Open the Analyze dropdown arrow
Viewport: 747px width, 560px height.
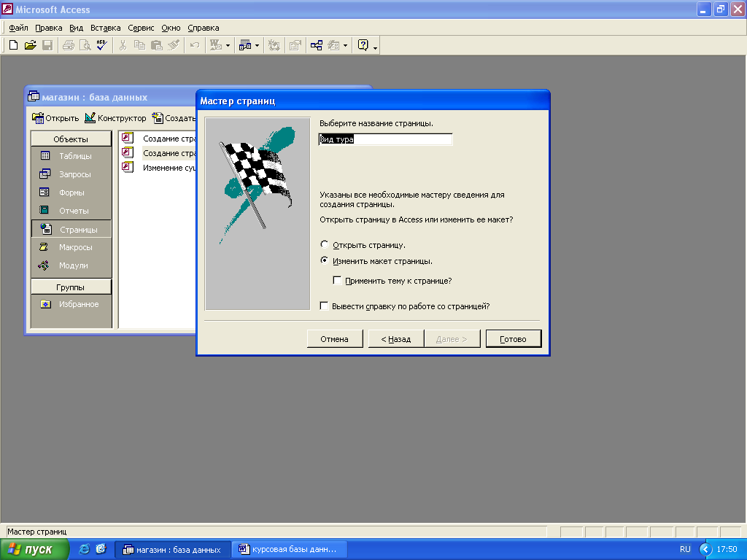(258, 46)
